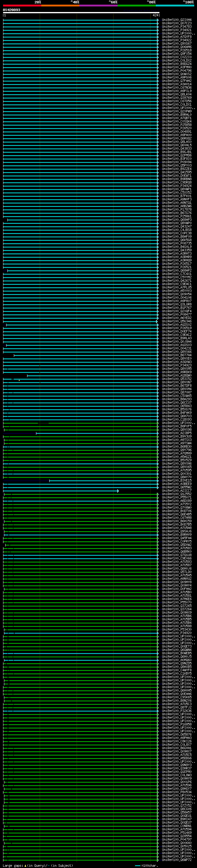Select the UniRef100_A9TSX3 label
Screen dimensions: 197x868
pos(177,440)
